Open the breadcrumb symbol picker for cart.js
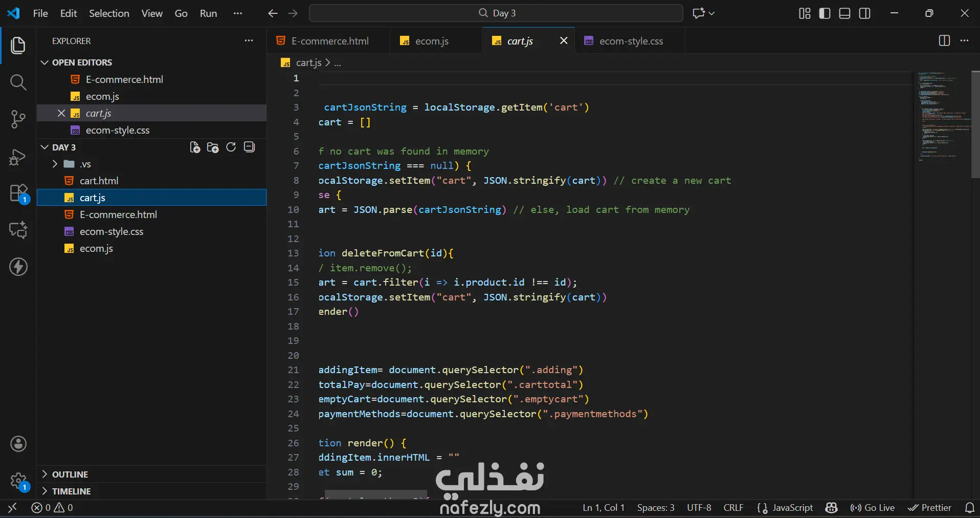 (x=338, y=63)
